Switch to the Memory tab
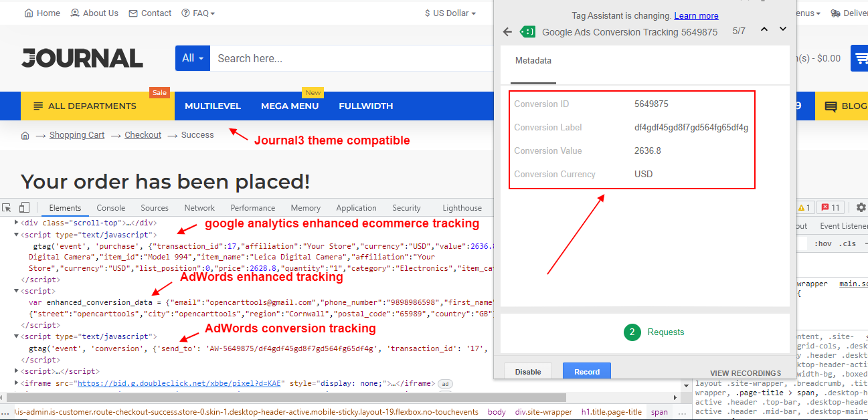 coord(306,208)
